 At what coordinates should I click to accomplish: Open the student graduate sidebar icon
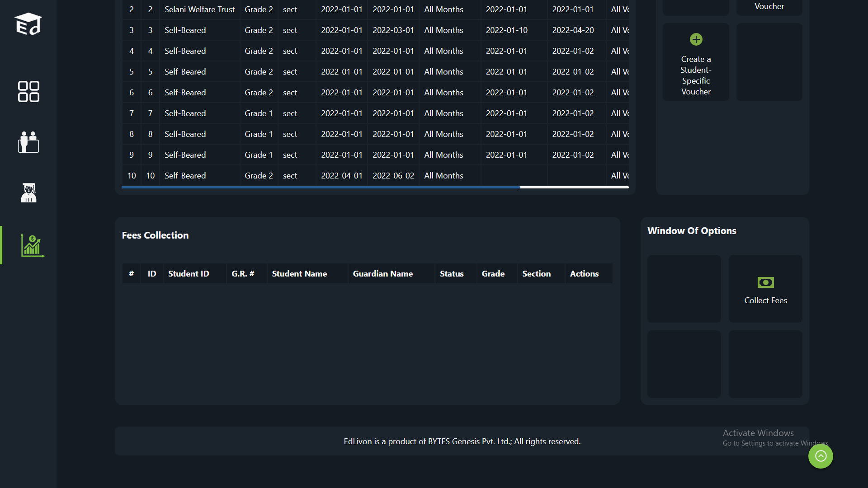[28, 193]
